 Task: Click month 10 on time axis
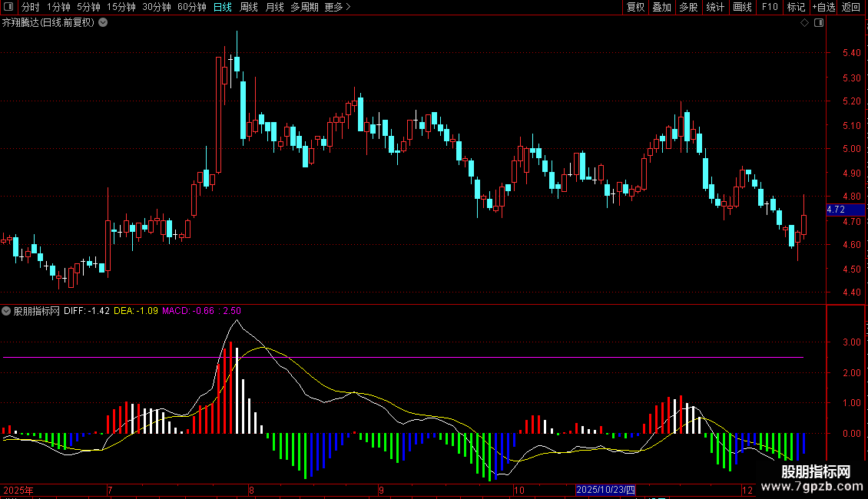point(518,490)
